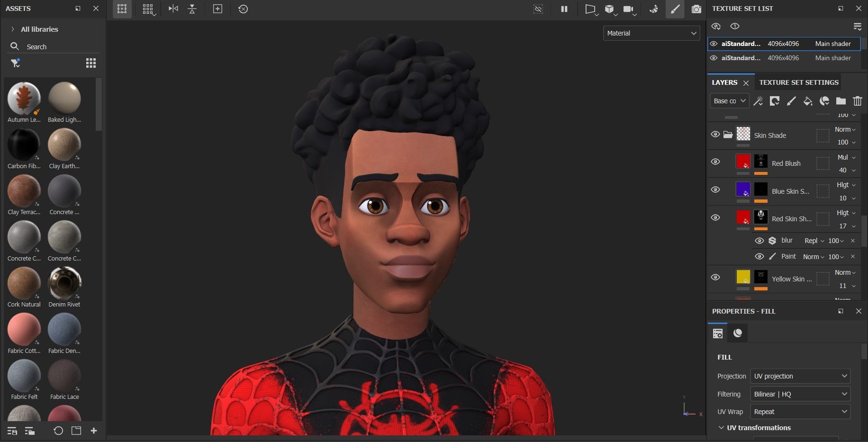Change blur effect blend mode Repl
868x442 pixels.
point(814,241)
